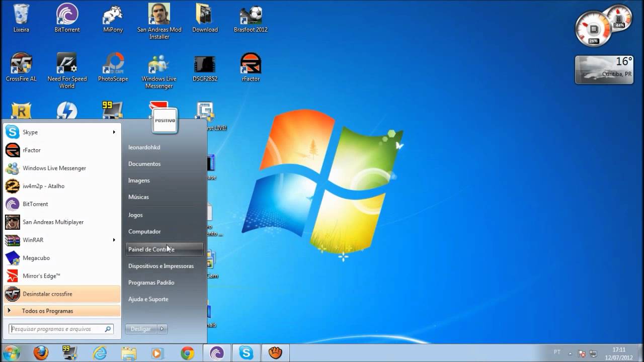Open the DSCF2852 video file on the desktop
The height and width of the screenshot is (362, 644).
[205, 67]
